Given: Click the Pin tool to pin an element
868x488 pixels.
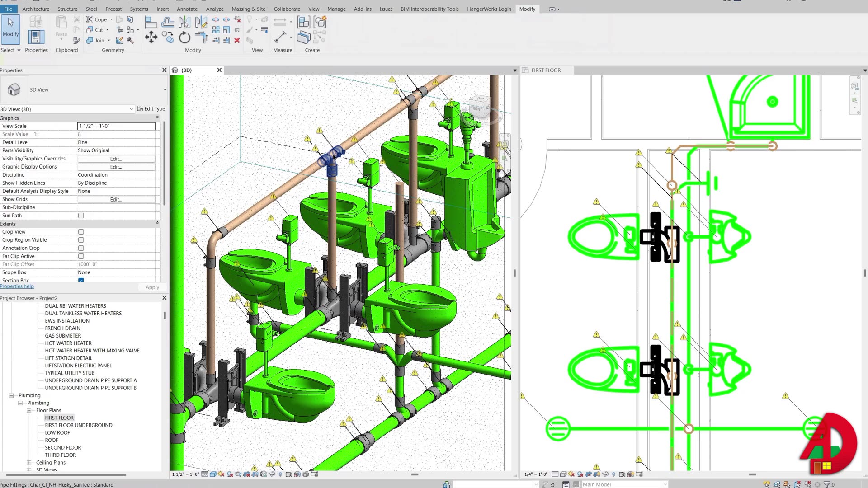Looking at the screenshot, I should click(x=237, y=29).
